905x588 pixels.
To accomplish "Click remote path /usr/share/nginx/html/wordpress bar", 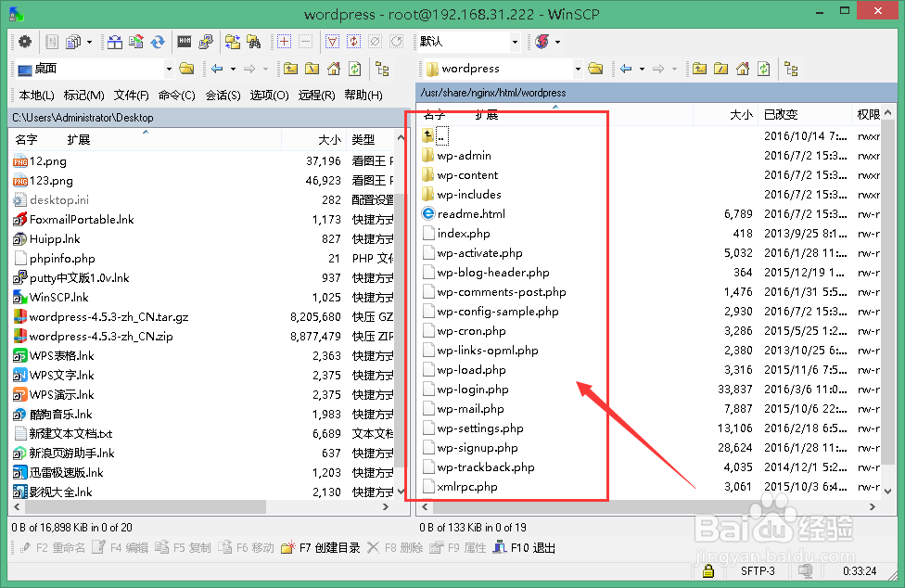I will tap(656, 93).
